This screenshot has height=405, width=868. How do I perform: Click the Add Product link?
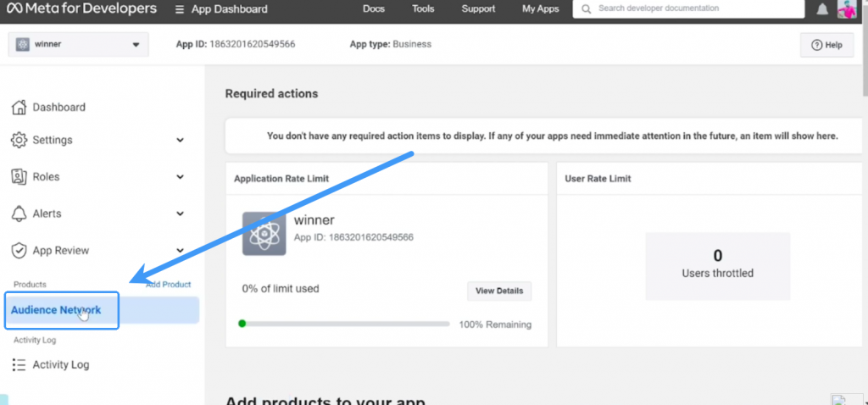point(169,285)
